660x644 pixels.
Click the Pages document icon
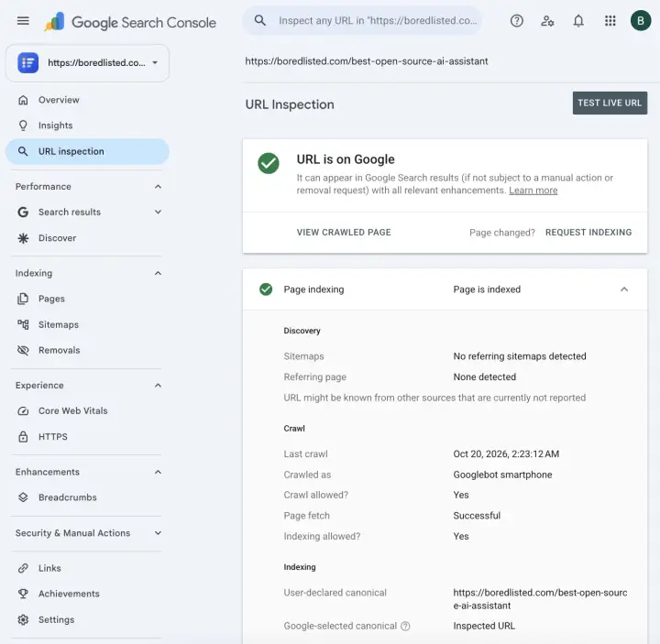[23, 299]
